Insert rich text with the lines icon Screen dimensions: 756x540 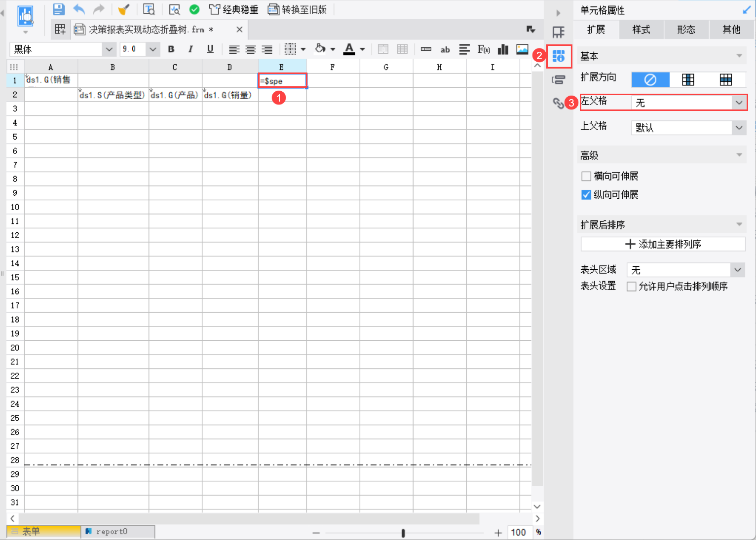[x=464, y=49]
